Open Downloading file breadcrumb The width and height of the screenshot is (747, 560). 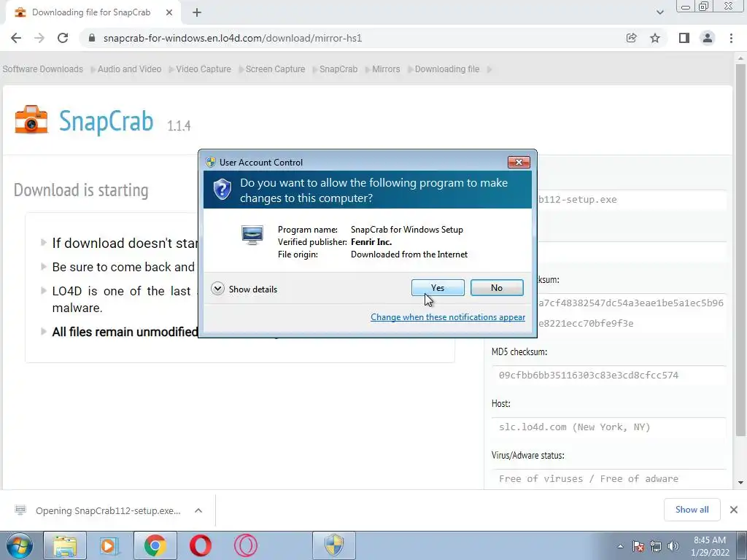(447, 69)
